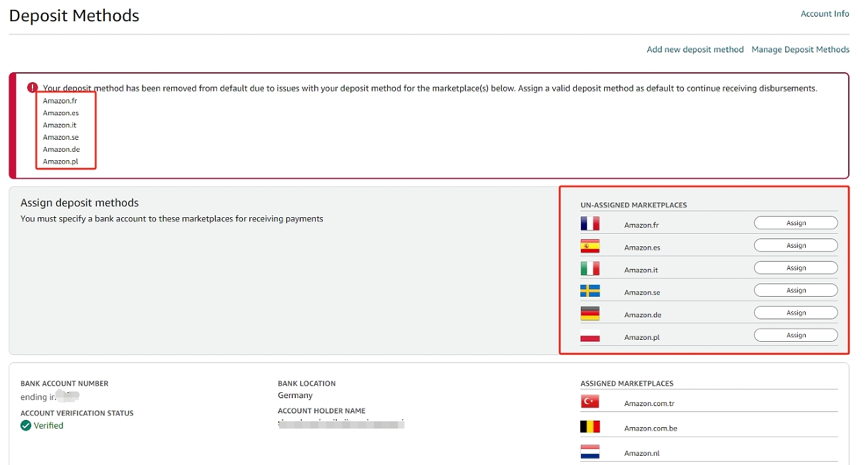Assign a deposit method to Amazon.se

point(796,290)
